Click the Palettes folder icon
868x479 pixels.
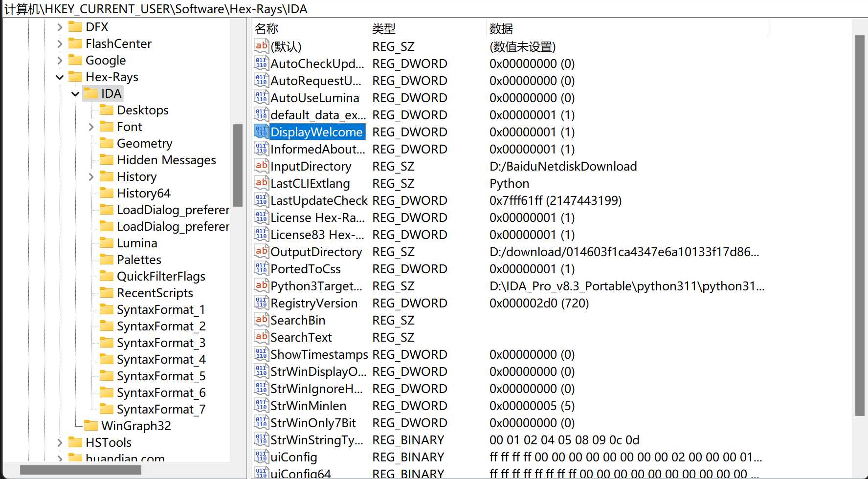pyautogui.click(x=107, y=260)
